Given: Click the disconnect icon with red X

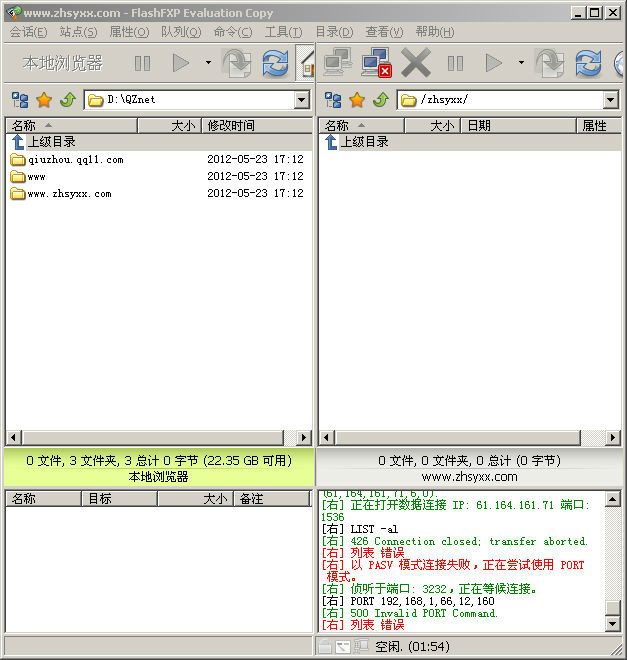Looking at the screenshot, I should click(x=376, y=63).
